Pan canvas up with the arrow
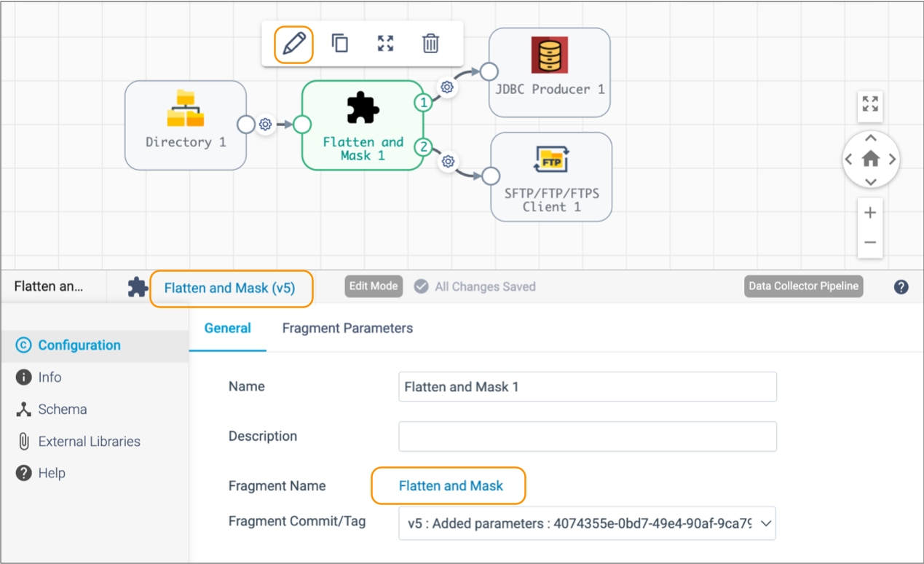Image resolution: width=924 pixels, height=564 pixels. coord(871,138)
